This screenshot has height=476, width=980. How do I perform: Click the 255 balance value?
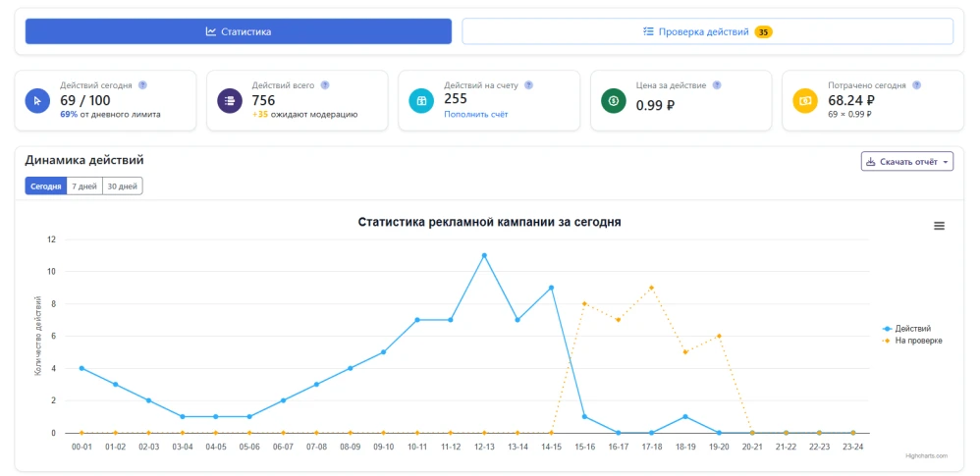(x=456, y=99)
